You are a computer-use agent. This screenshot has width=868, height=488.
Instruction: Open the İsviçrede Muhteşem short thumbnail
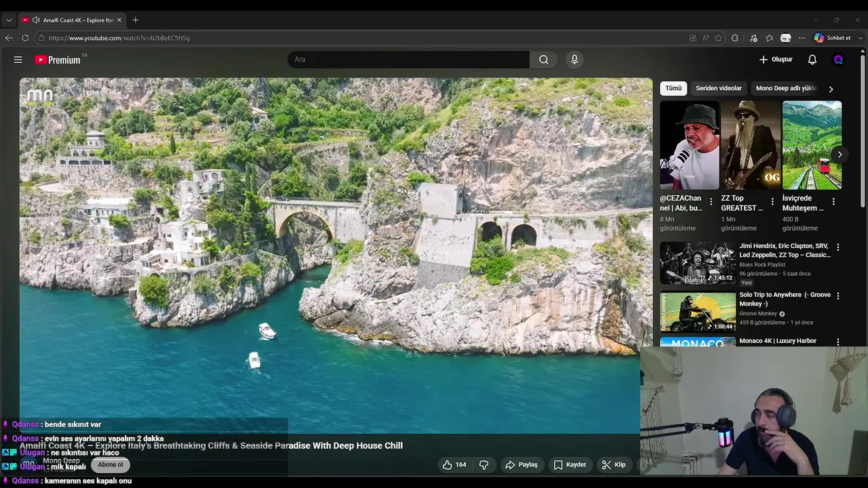tap(812, 145)
